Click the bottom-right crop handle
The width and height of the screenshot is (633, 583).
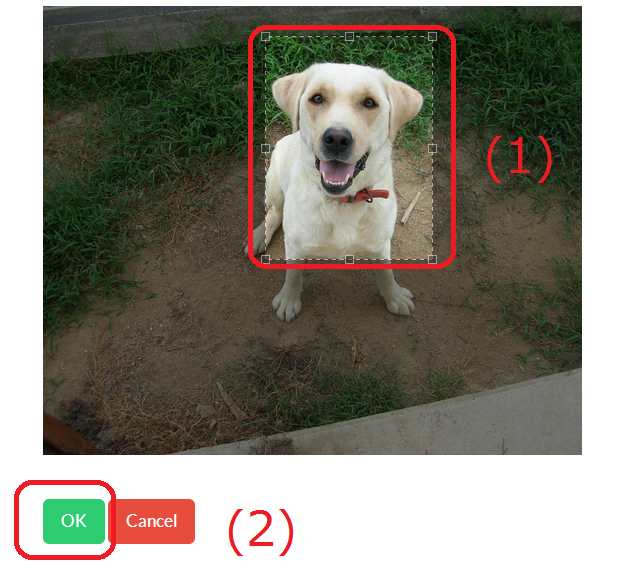(432, 259)
